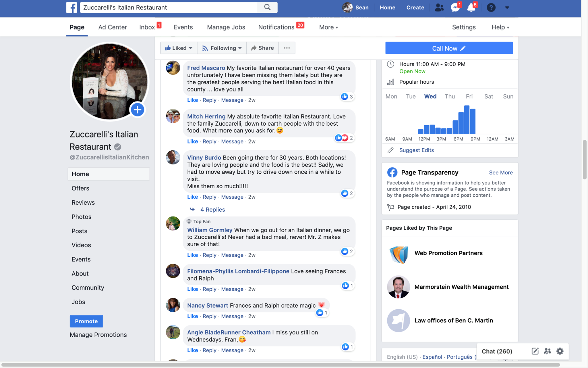Click the Español language link
This screenshot has width=588, height=368.
(432, 357)
